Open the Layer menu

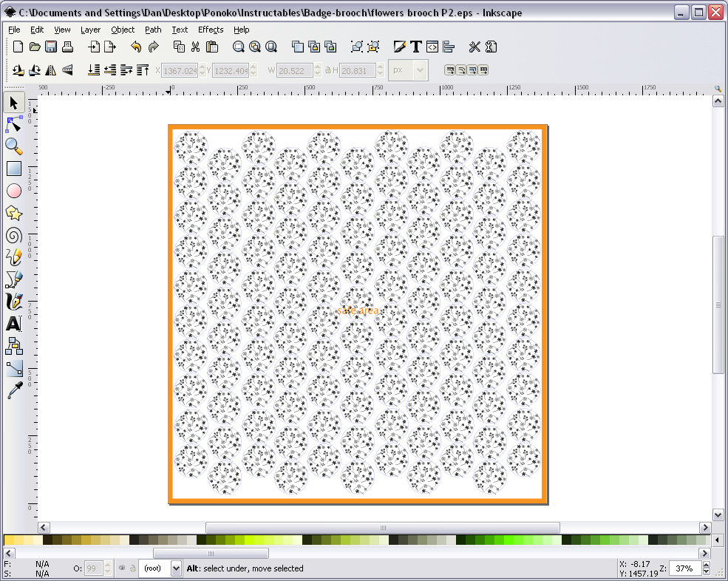tap(90, 30)
